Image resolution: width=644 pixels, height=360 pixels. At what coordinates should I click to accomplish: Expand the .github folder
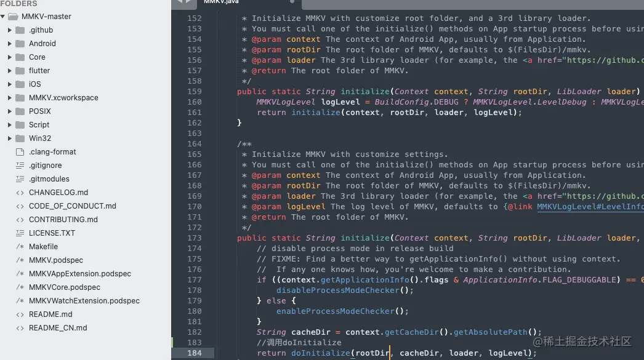(9, 30)
